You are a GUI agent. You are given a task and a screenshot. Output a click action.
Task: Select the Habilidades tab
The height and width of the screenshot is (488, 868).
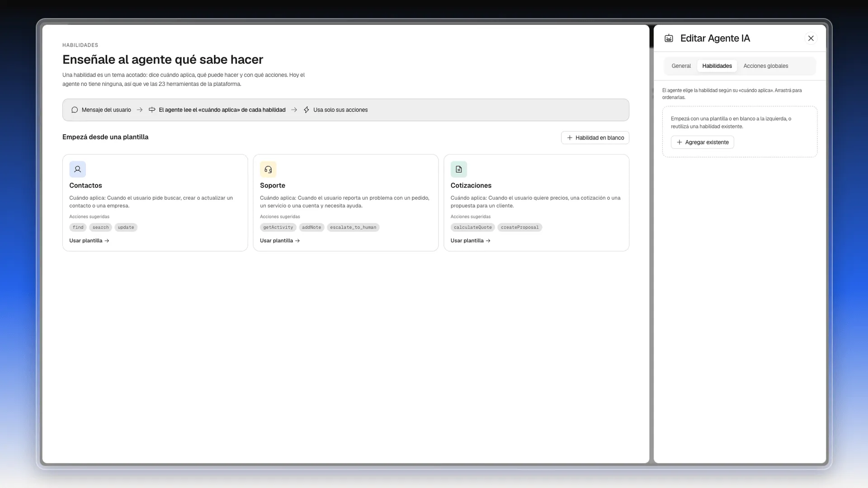pos(717,66)
